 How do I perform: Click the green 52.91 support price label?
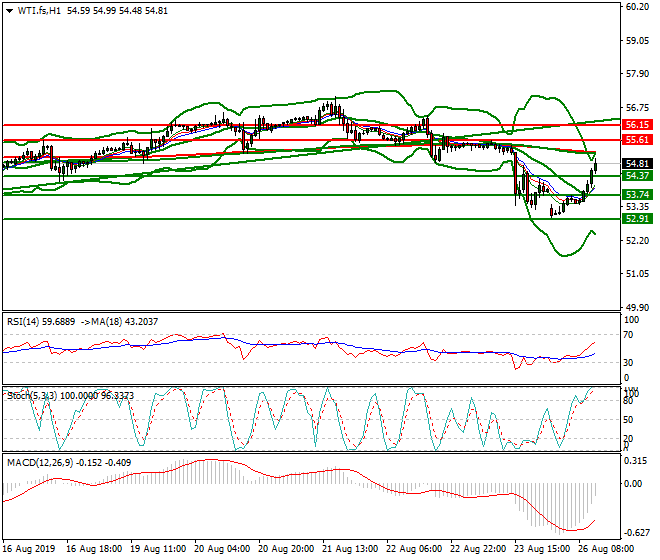[x=637, y=219]
